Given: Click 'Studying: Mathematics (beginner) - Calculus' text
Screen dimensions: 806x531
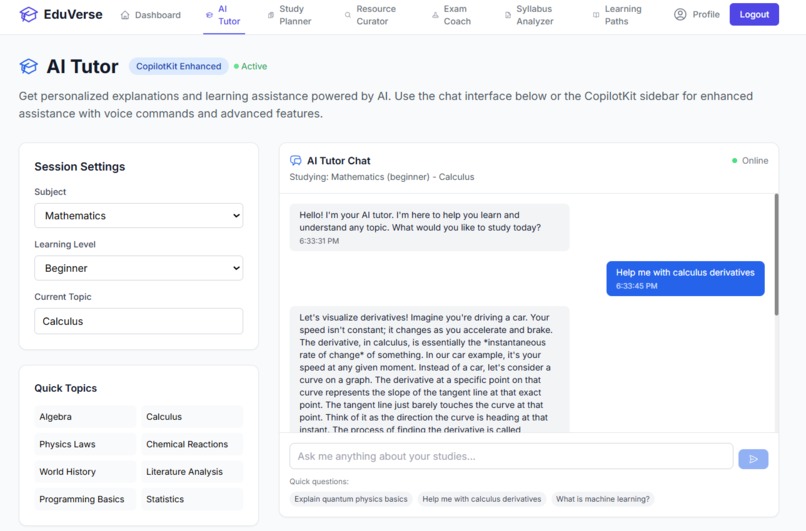Looking at the screenshot, I should [x=381, y=177].
